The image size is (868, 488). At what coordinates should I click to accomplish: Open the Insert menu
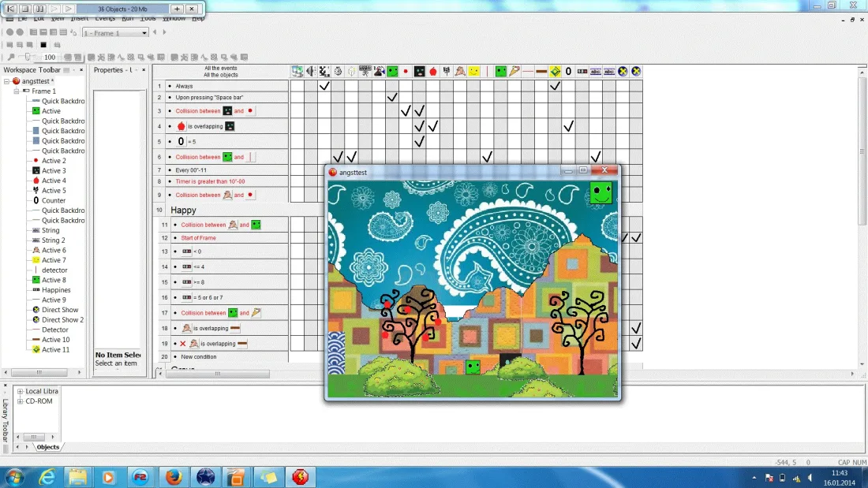pos(79,18)
